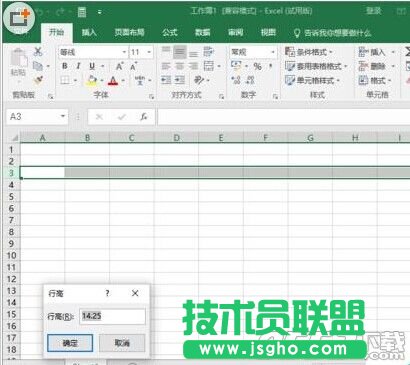The image size is (410, 365).
Task: Expand the fill color dropdown arrow
Action: [101, 80]
